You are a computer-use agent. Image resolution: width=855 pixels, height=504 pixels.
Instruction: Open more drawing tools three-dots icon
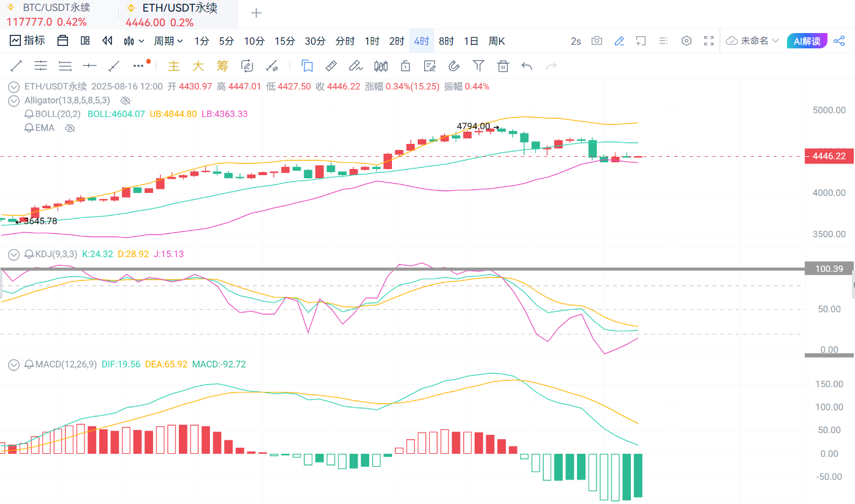pos(139,65)
